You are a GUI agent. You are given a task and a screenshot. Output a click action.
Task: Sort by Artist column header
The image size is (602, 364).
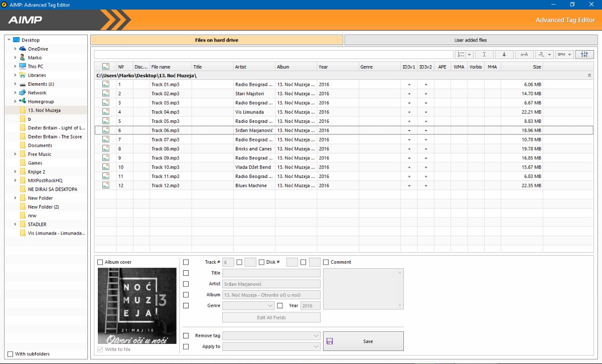click(254, 66)
